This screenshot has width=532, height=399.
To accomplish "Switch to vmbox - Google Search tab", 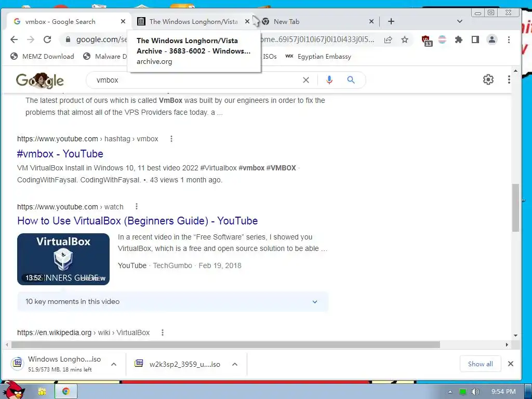I will [x=69, y=21].
